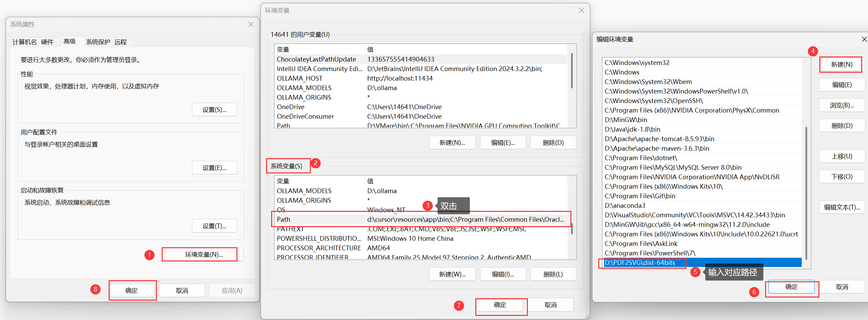Click 设置(T)... under 启动和故障恢复
Screen dimensions: 868x320
[x=214, y=226]
